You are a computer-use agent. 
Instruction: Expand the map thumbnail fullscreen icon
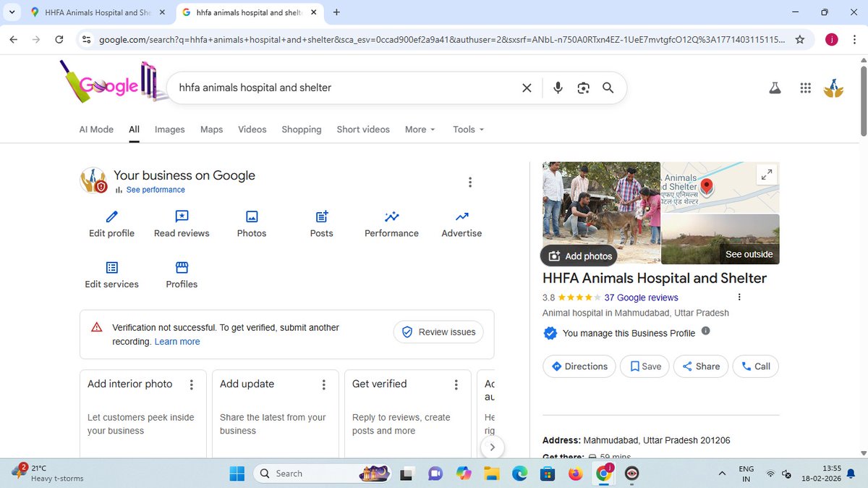click(x=766, y=174)
